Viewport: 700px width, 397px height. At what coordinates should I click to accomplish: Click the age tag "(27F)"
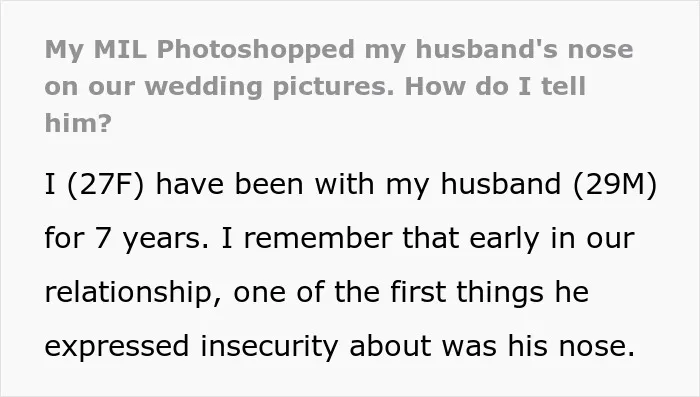(x=105, y=184)
